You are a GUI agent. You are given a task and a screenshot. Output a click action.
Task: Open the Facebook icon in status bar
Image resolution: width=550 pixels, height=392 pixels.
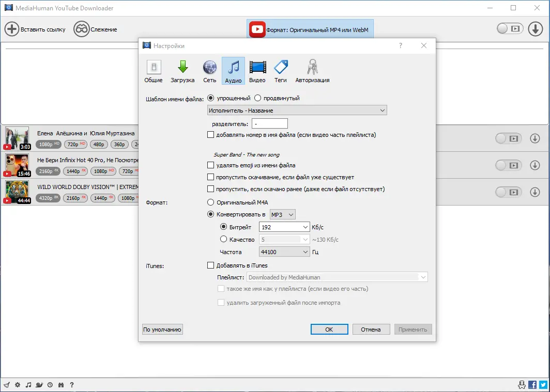[x=532, y=385]
